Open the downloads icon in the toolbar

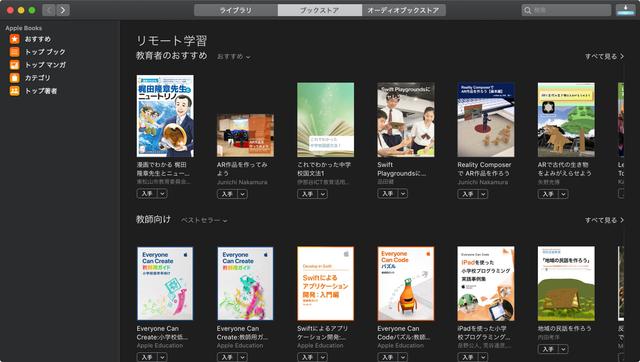626,10
